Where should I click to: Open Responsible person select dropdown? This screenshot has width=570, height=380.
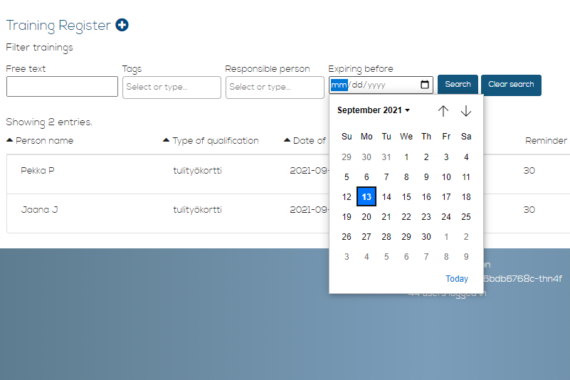click(x=275, y=87)
